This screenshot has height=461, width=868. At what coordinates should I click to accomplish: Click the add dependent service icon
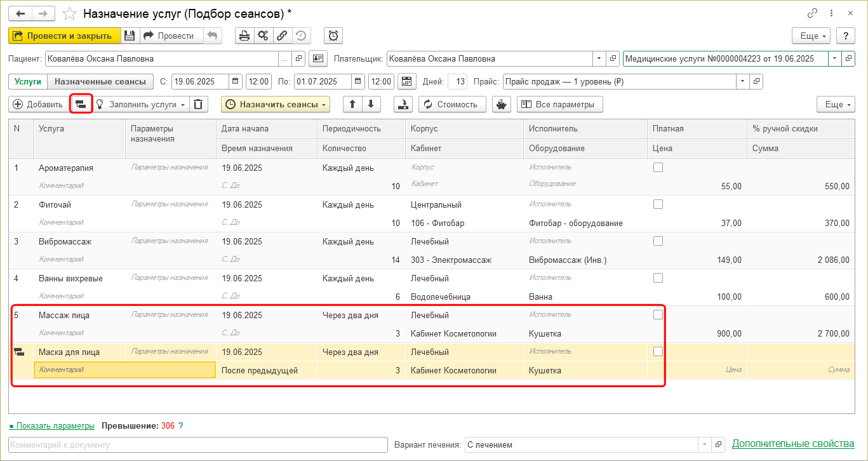pyautogui.click(x=81, y=104)
